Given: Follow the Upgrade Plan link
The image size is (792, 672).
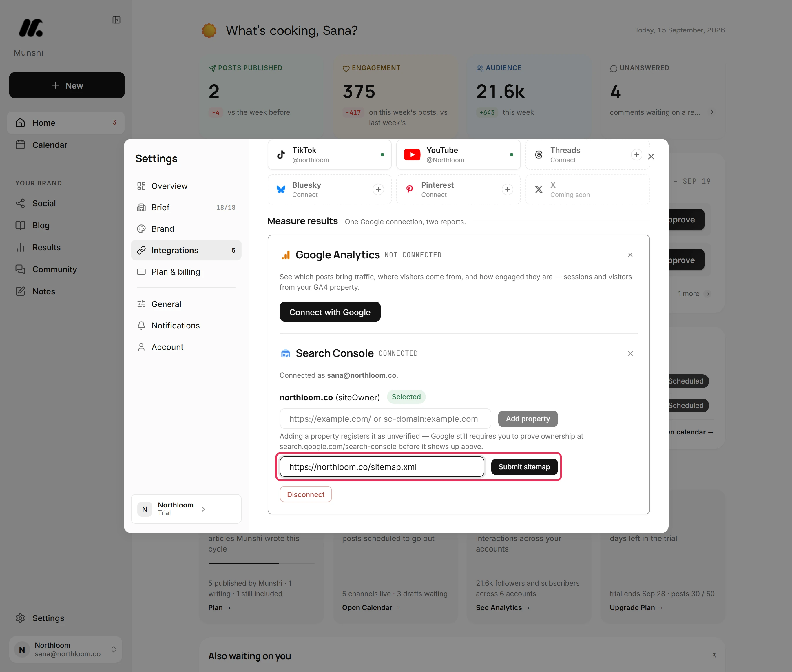Looking at the screenshot, I should 636,608.
